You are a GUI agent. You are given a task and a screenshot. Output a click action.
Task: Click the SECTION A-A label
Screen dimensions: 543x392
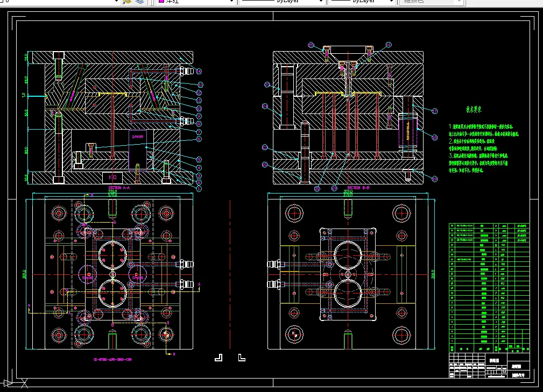pos(119,188)
